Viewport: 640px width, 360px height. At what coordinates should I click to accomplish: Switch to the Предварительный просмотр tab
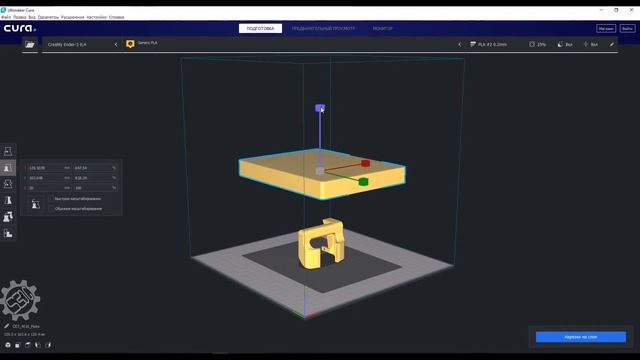[323, 29]
